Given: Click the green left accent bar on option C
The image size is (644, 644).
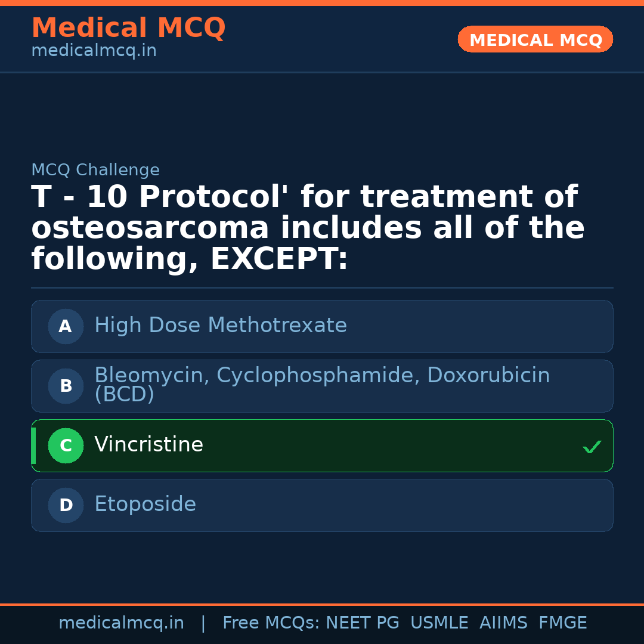Looking at the screenshot, I should (33, 445).
